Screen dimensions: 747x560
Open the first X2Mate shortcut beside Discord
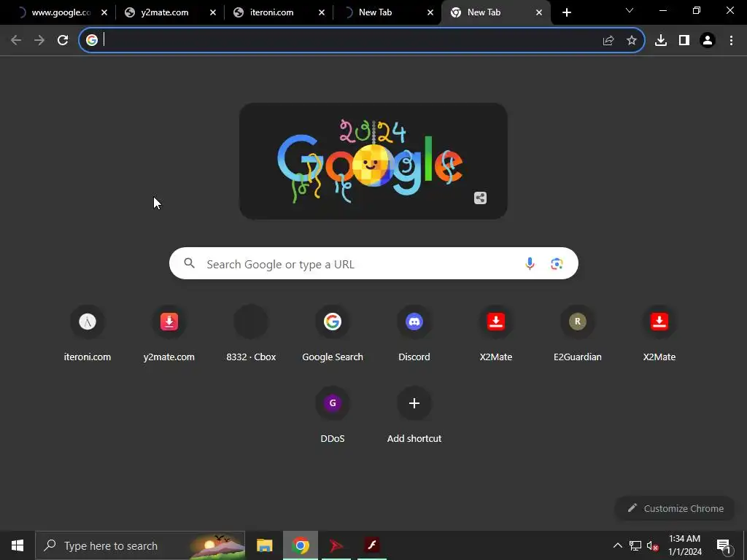[496, 335]
